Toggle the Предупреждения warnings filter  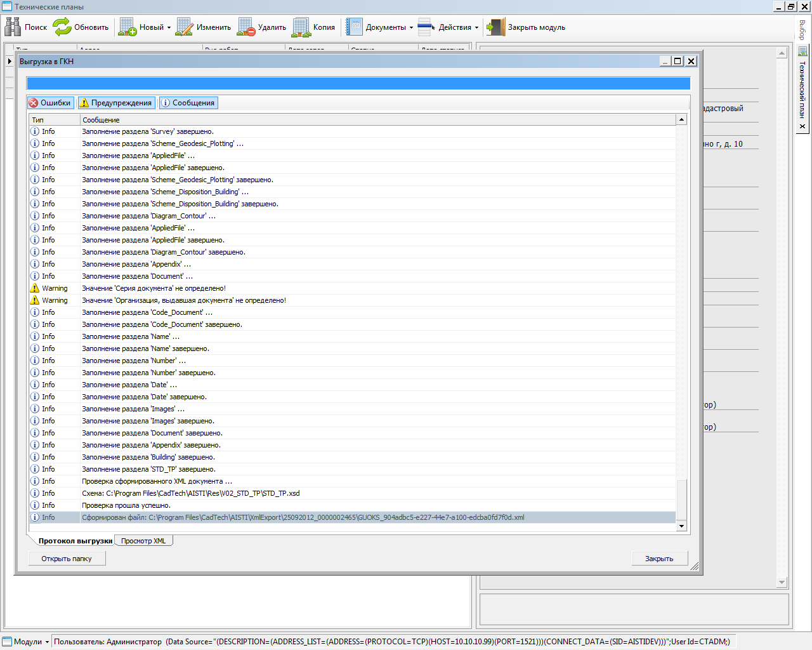[x=115, y=103]
